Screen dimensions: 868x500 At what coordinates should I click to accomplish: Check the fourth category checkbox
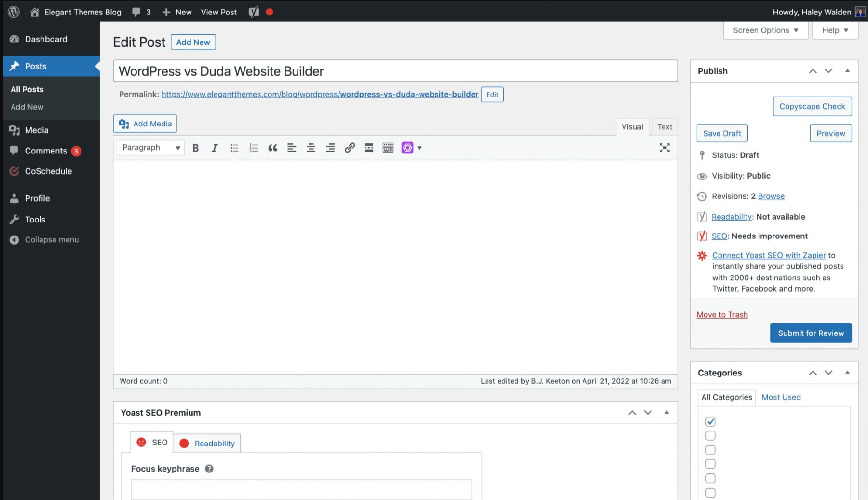pyautogui.click(x=710, y=464)
